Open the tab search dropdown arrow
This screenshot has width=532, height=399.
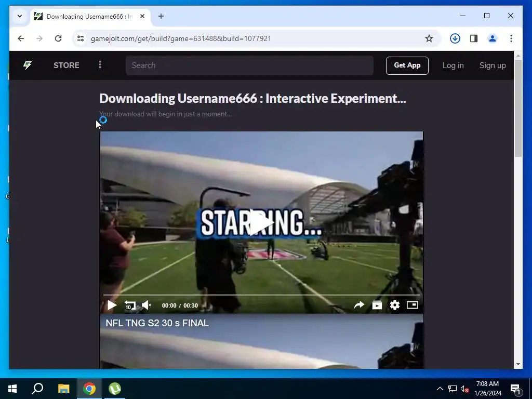[20, 16]
